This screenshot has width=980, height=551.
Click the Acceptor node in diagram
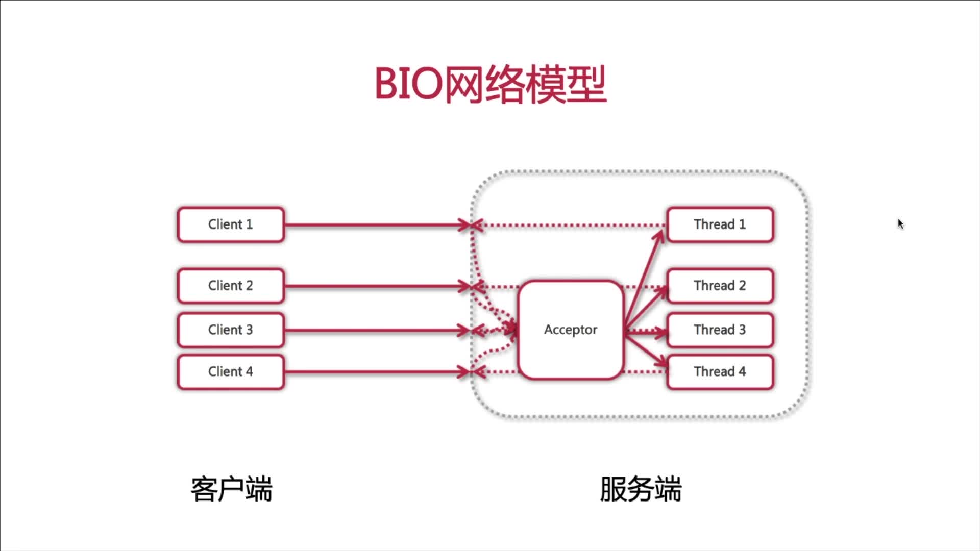570,329
